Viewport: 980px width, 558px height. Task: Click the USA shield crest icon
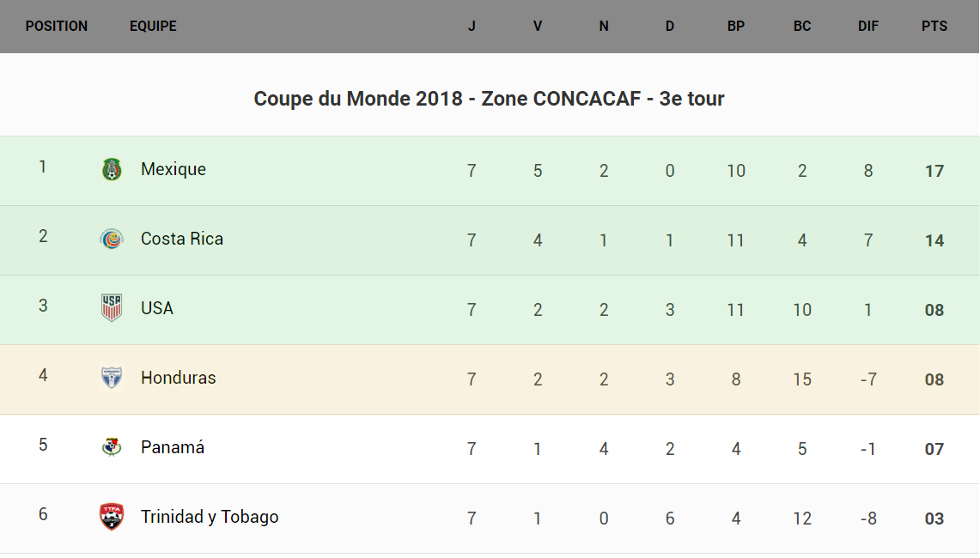point(112,307)
